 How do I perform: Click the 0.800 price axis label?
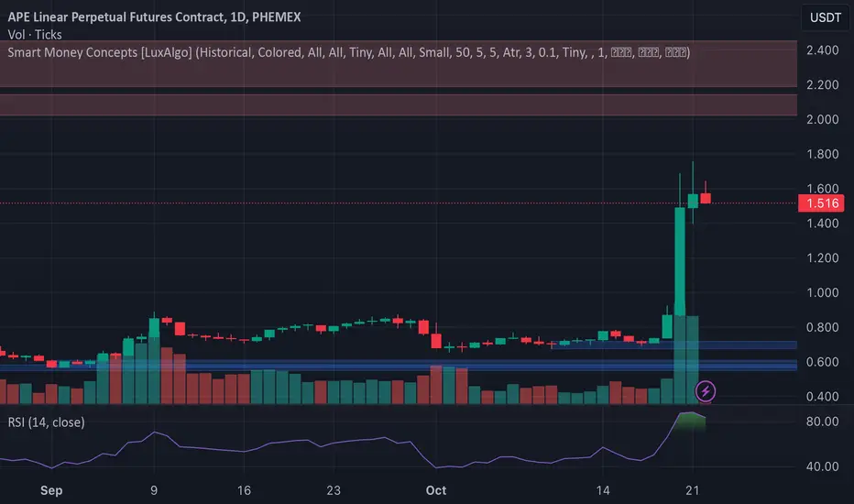[823, 327]
